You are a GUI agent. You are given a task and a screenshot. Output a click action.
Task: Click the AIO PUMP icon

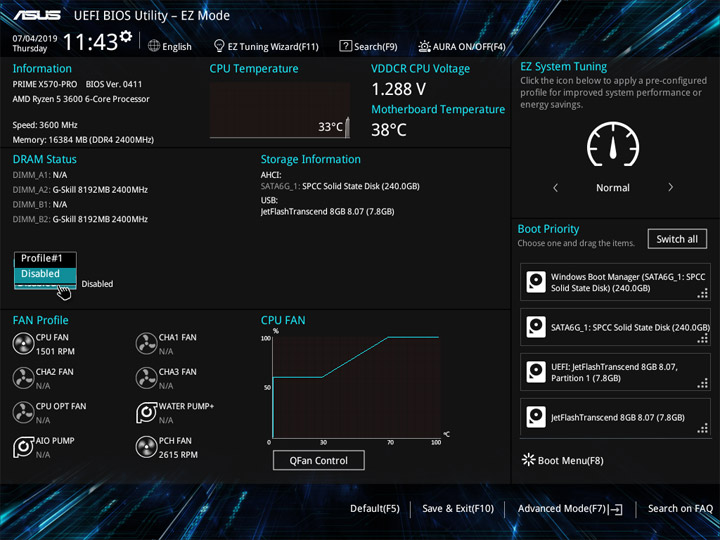point(23,447)
